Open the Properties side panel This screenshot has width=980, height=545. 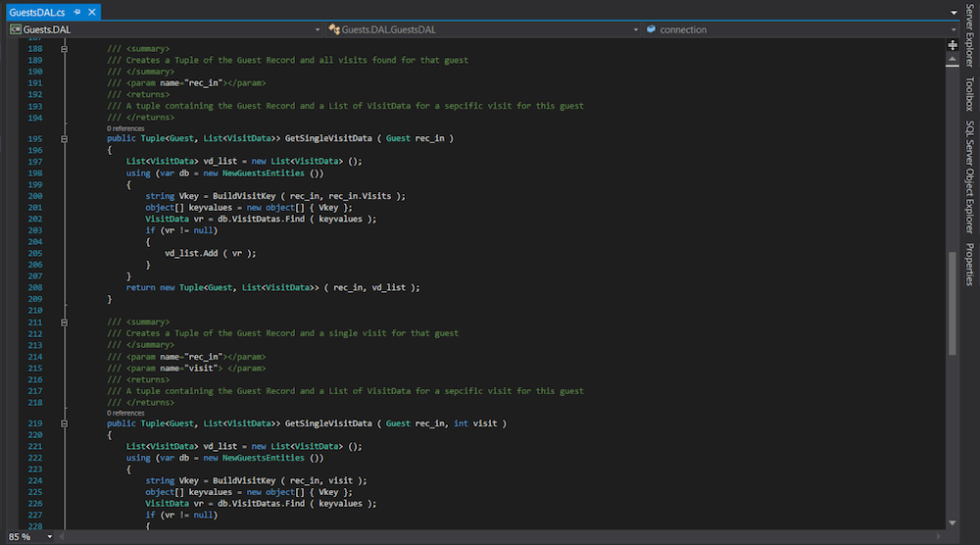(969, 264)
